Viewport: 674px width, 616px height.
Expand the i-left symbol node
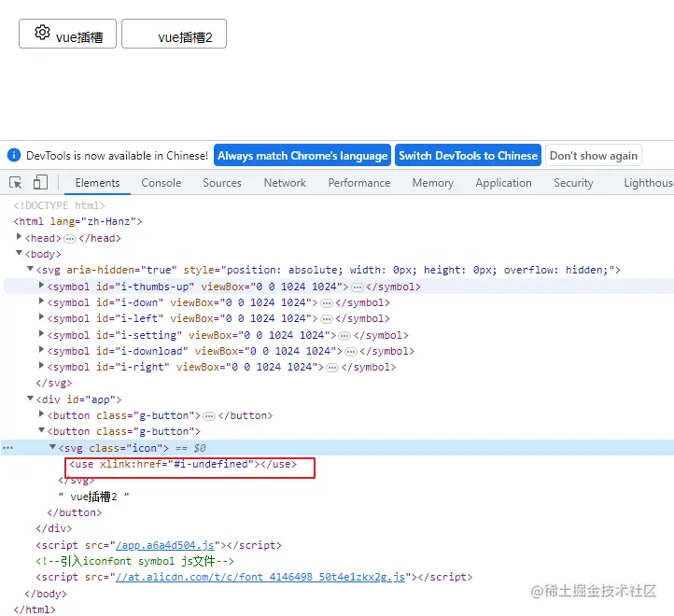point(41,316)
